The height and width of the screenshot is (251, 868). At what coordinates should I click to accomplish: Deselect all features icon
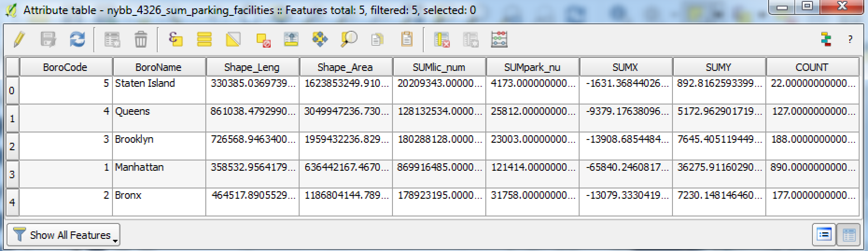263,40
